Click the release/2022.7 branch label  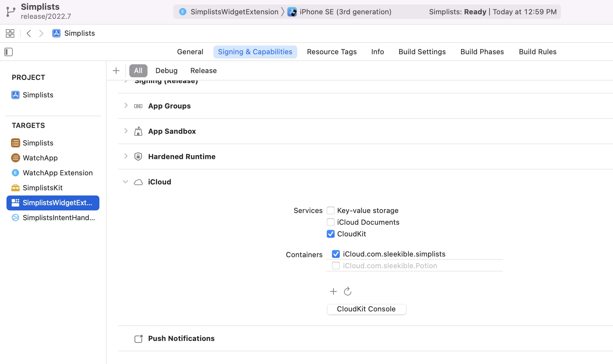point(46,16)
